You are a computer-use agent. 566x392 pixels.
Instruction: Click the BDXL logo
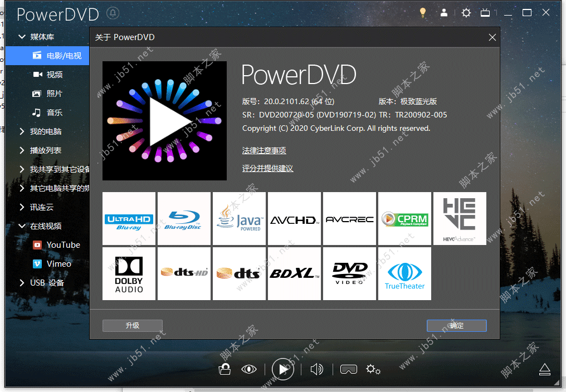tap(294, 273)
